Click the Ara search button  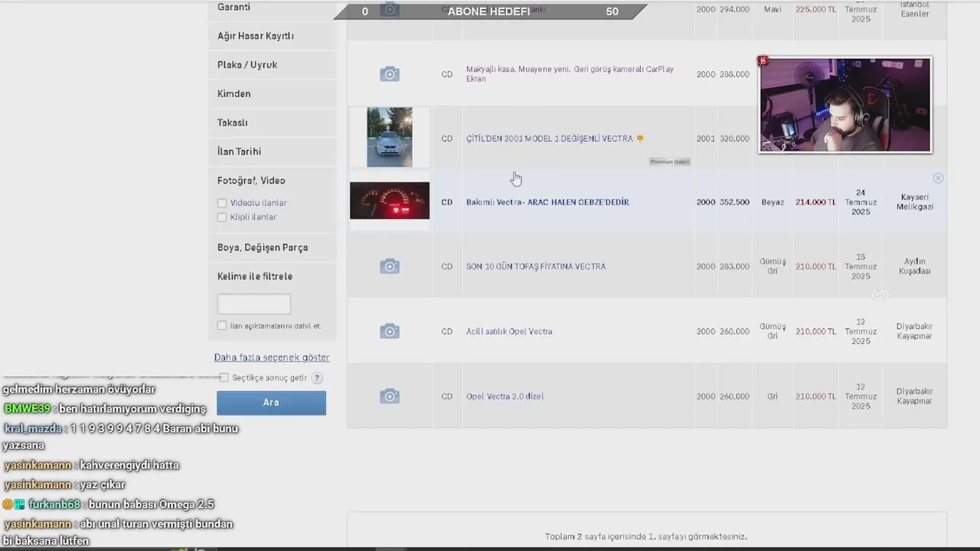coord(271,403)
